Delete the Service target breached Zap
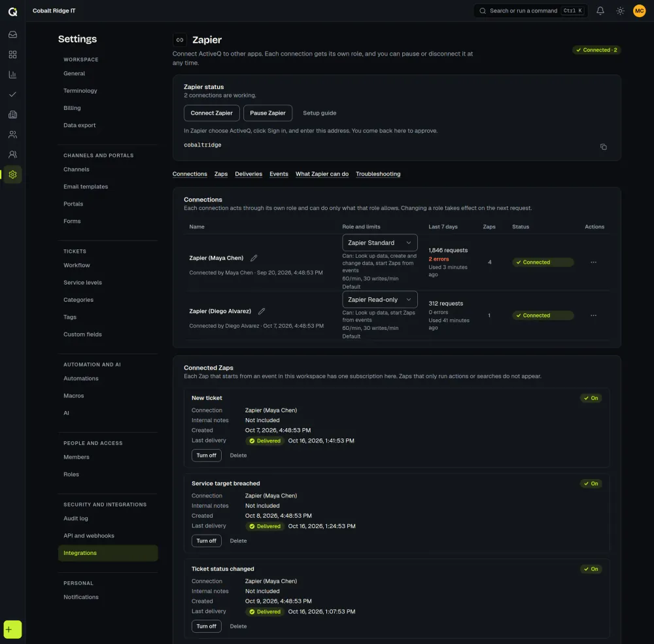Screen dimensions: 654x644 238,541
